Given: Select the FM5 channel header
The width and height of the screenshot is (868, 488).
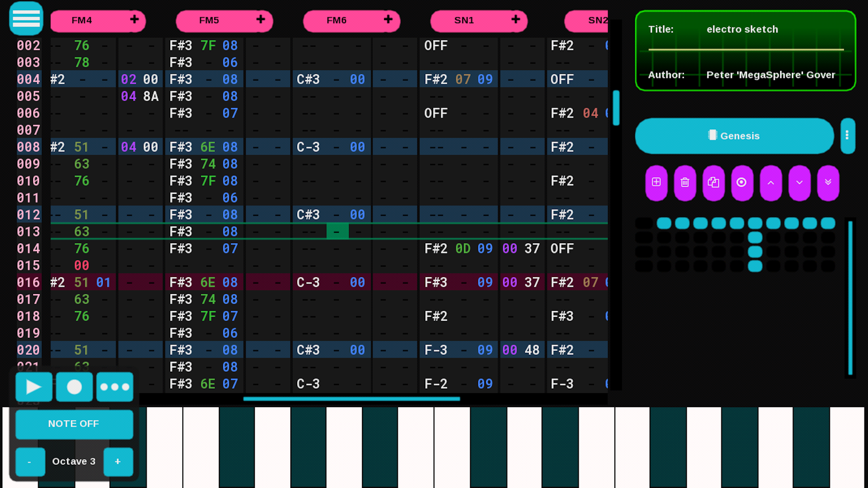Looking at the screenshot, I should (x=209, y=20).
